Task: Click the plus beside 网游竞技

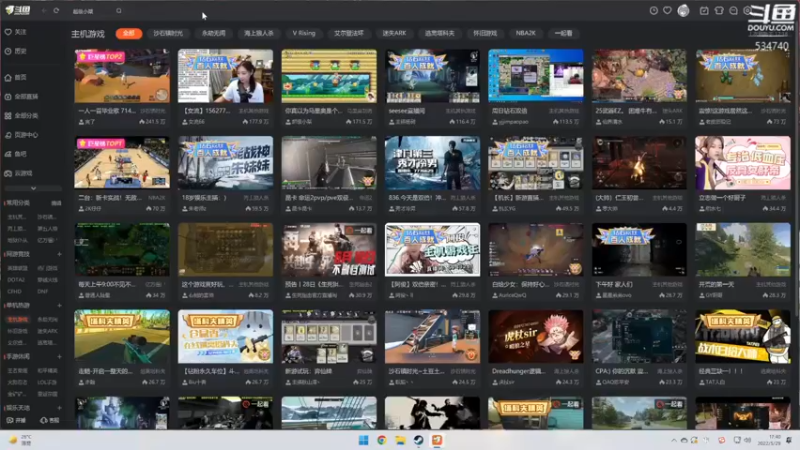Action: click(x=59, y=254)
